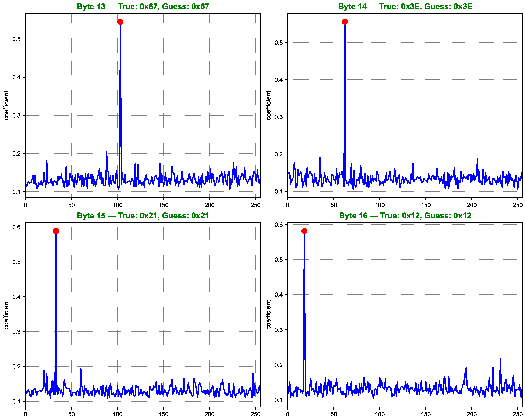Click coefficient y-axis label of Byte 14 plot
525x420 pixels.
(x=269, y=105)
